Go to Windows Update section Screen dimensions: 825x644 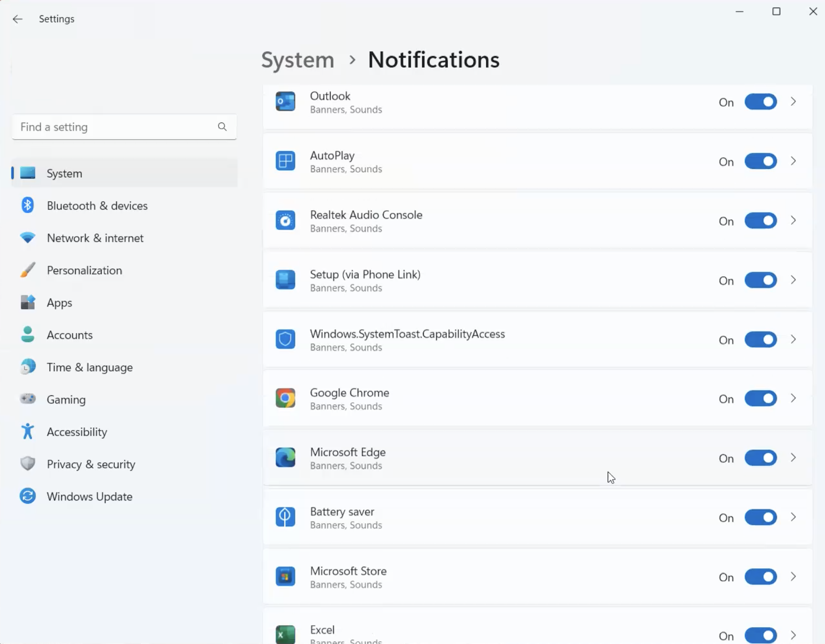(89, 497)
